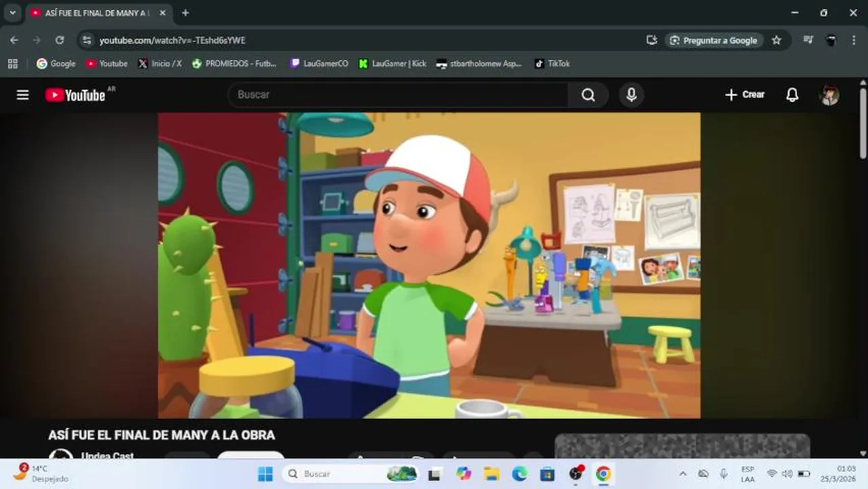
Task: Open Chrome three-dot menu
Action: [854, 40]
